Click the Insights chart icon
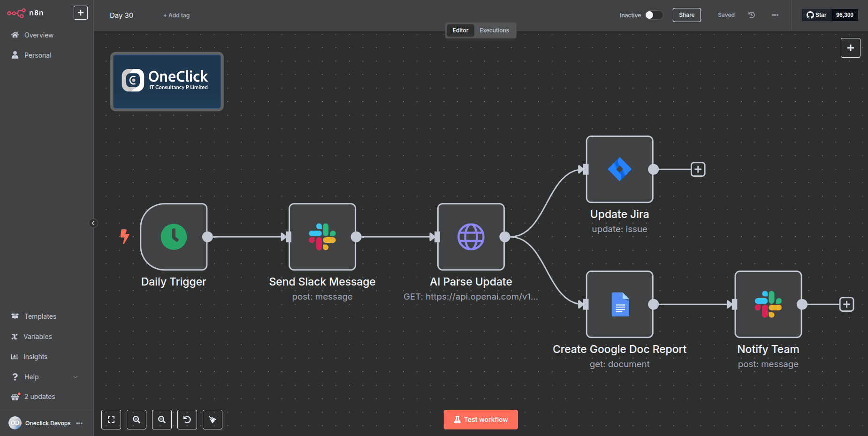This screenshot has height=436, width=868. tap(15, 357)
